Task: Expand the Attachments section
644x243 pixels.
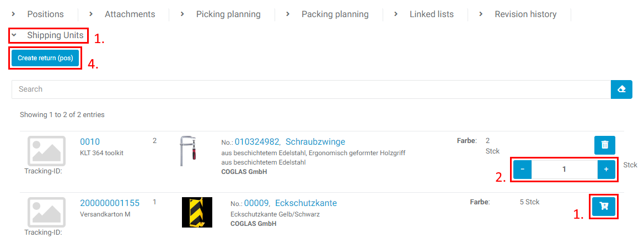Action: (123, 14)
